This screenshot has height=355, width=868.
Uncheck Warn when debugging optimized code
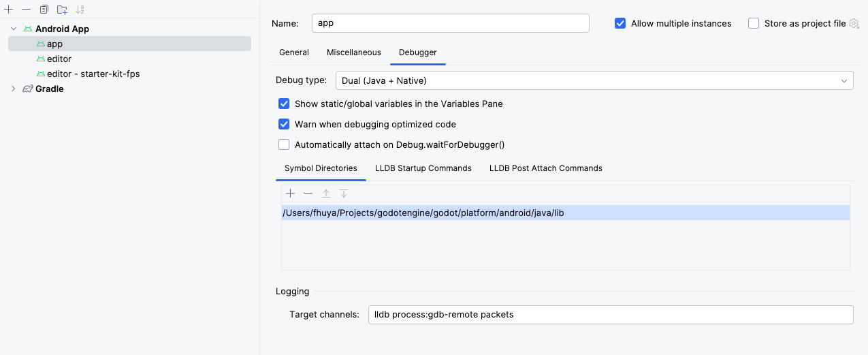pos(284,125)
